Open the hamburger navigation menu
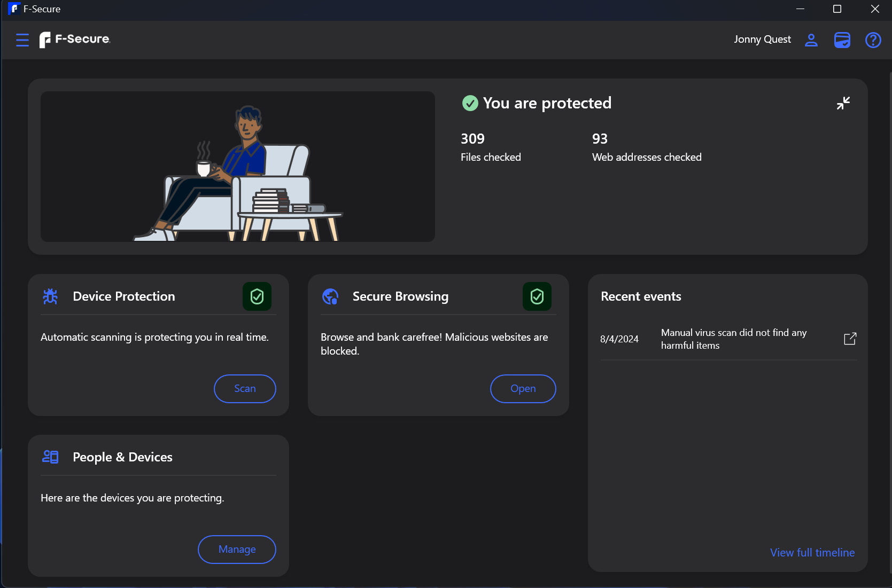The height and width of the screenshot is (588, 892). (22, 40)
